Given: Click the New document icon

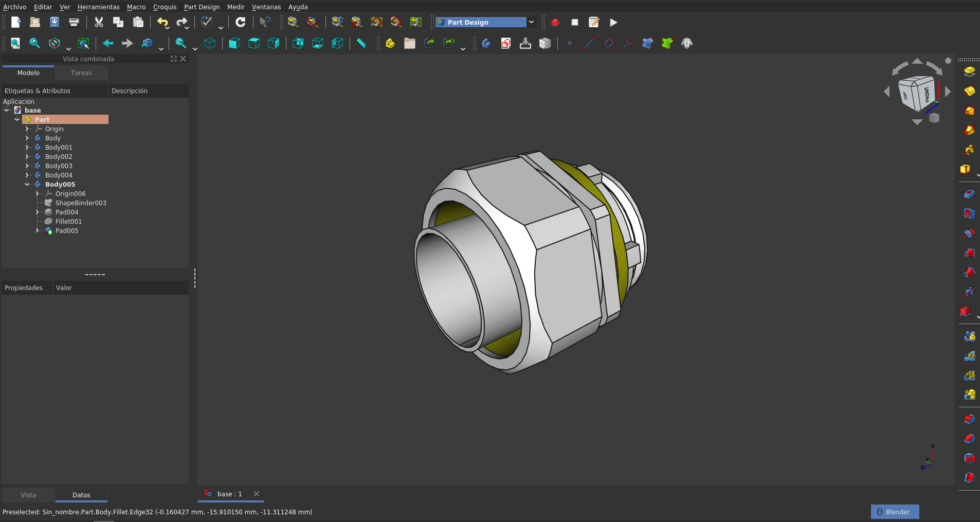Looking at the screenshot, I should (15, 22).
